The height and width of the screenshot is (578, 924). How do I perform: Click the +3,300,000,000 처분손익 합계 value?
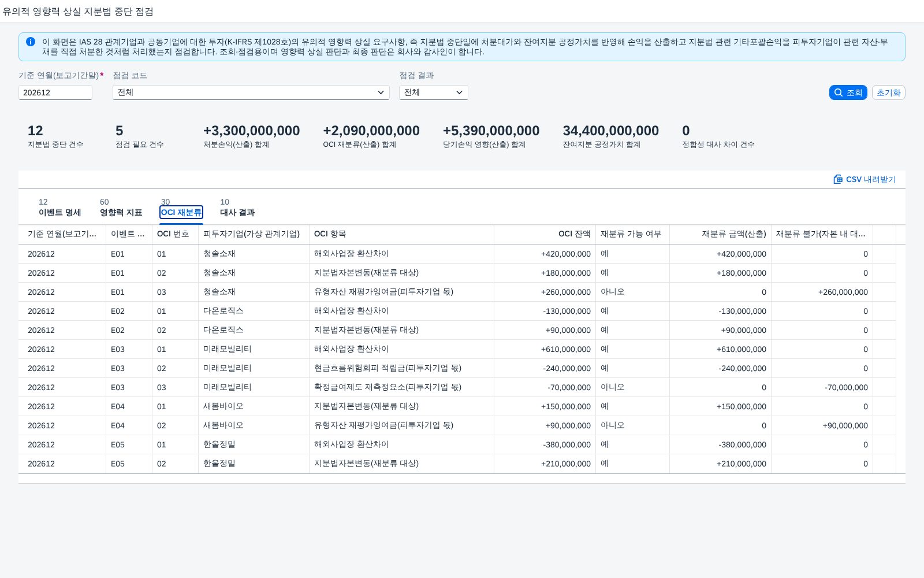click(252, 131)
